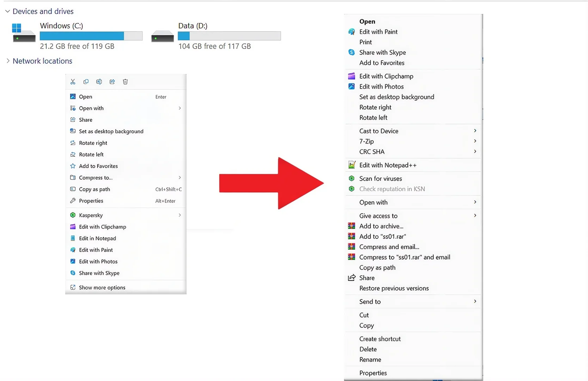
Task: Click the Paint icon in compact menu
Action: coord(73,250)
